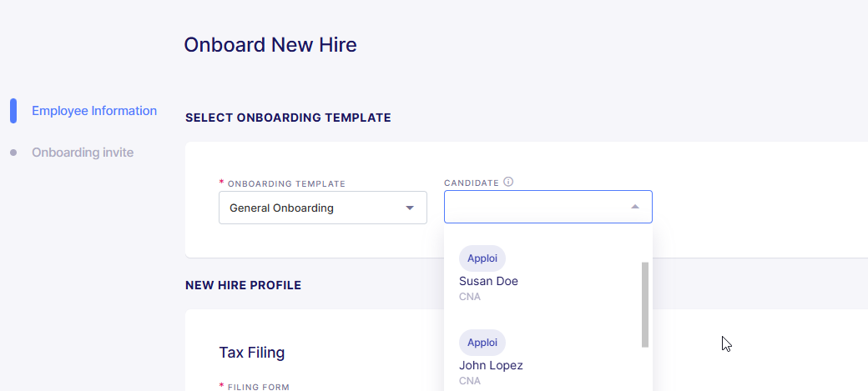The height and width of the screenshot is (391, 868).
Task: Open the Onboarding invite step
Action: tap(83, 152)
